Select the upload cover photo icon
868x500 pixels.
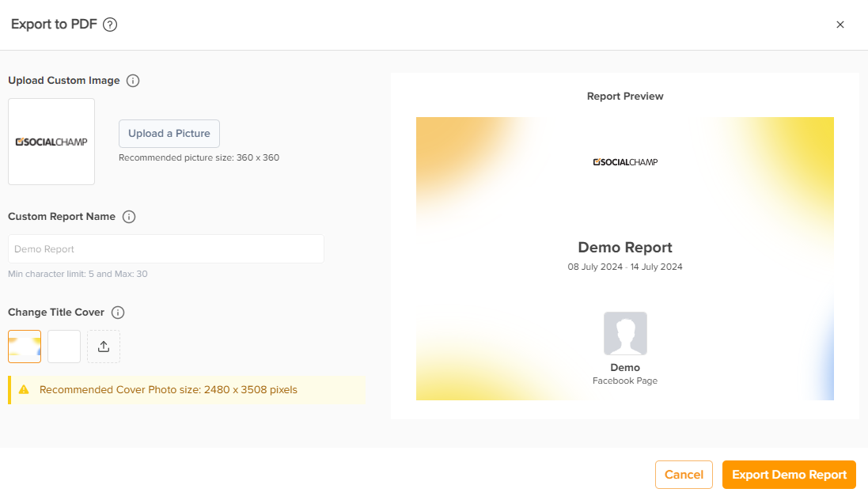pyautogui.click(x=103, y=346)
